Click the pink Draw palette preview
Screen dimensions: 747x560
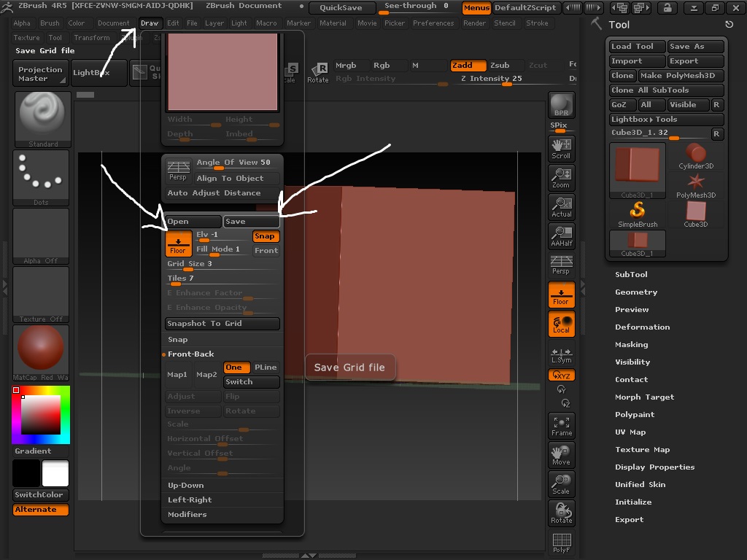pyautogui.click(x=222, y=71)
